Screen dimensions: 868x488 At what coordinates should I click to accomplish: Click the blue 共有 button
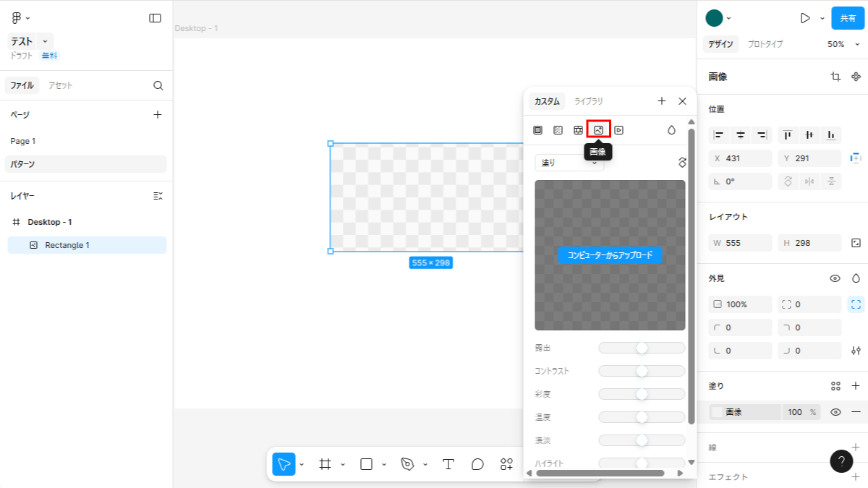[x=847, y=18]
